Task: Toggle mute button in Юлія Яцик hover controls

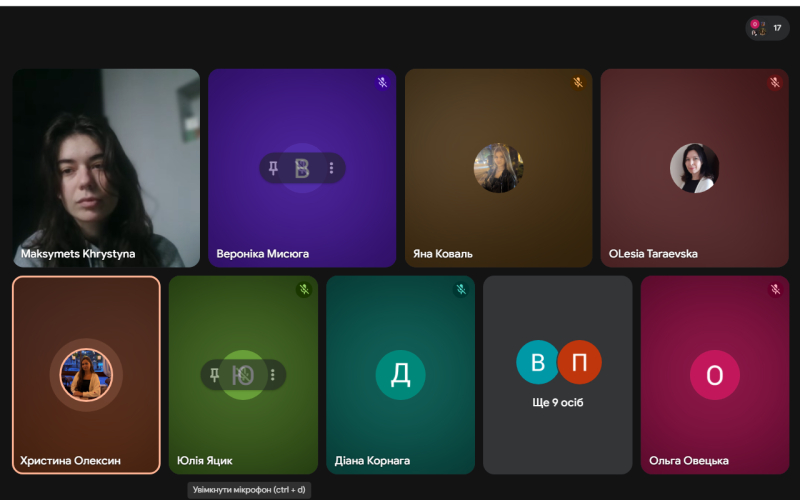Action: pos(243,375)
